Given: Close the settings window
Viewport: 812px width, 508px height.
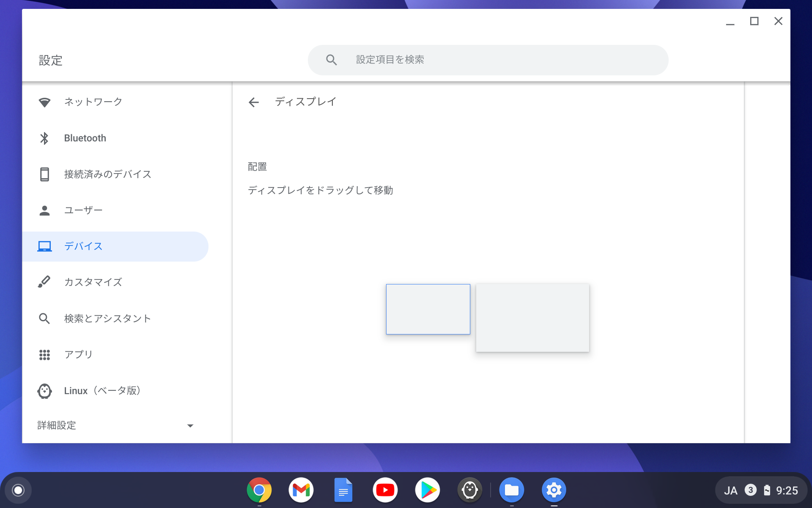Looking at the screenshot, I should click(778, 21).
